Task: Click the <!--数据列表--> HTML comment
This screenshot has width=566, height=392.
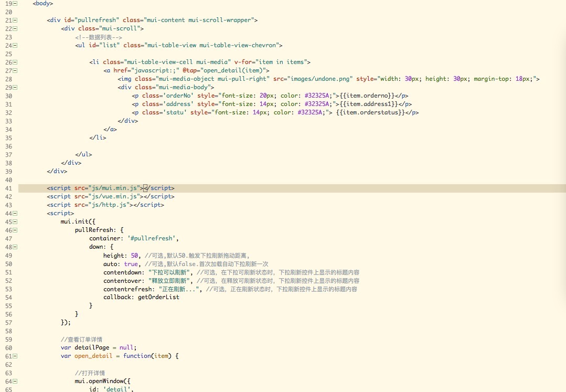Action: coord(99,37)
